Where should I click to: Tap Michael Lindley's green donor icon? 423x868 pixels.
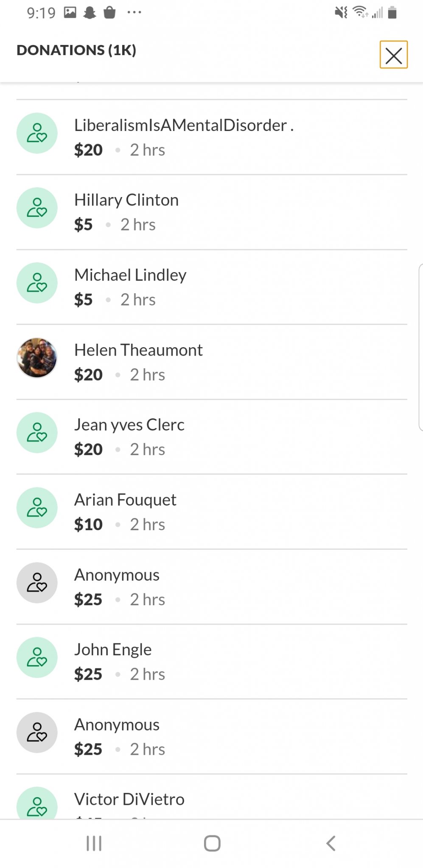(37, 283)
